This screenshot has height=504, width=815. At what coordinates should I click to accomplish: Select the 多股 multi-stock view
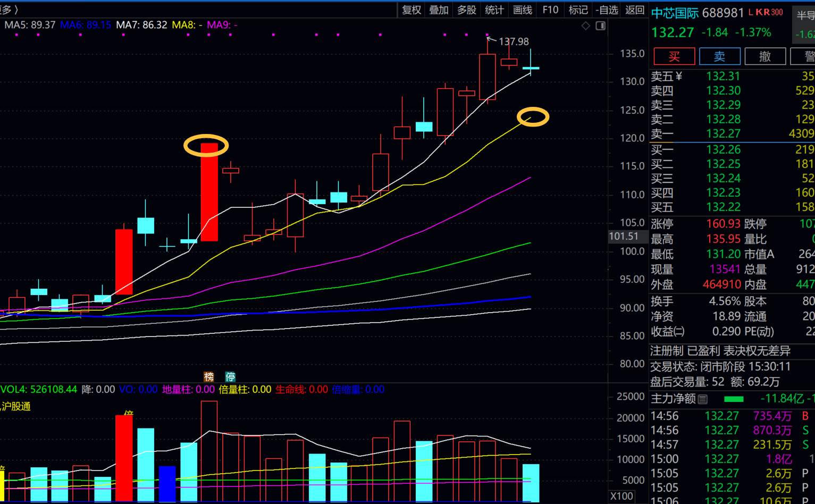pyautogui.click(x=467, y=10)
